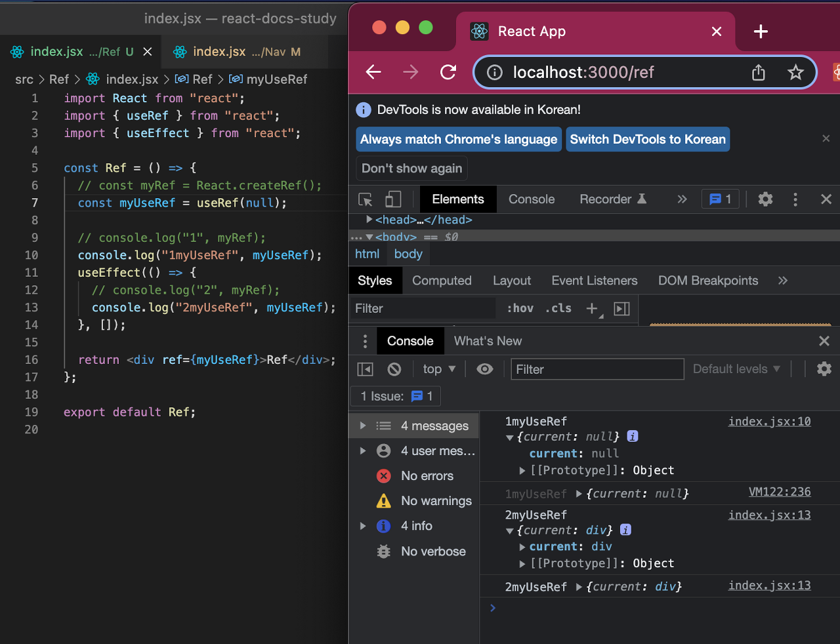Viewport: 840px width, 644px height.
Task: Activate the inspect element picker icon
Action: 366,199
